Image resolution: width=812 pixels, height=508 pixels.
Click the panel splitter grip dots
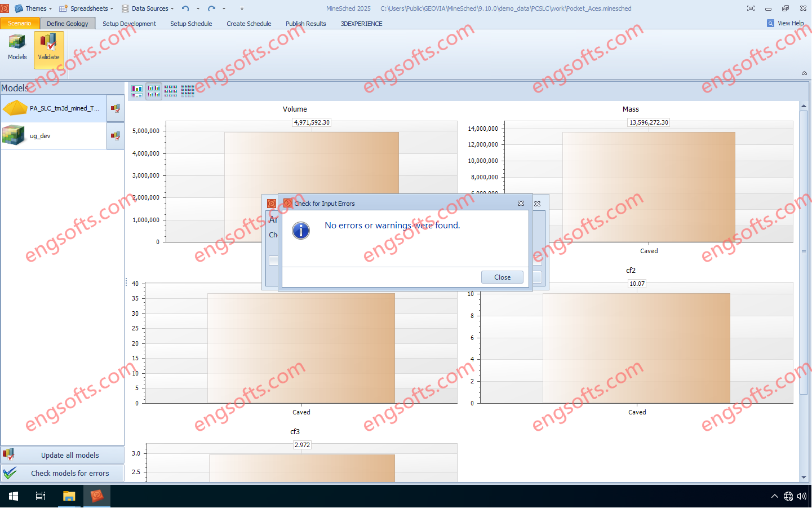coord(126,282)
